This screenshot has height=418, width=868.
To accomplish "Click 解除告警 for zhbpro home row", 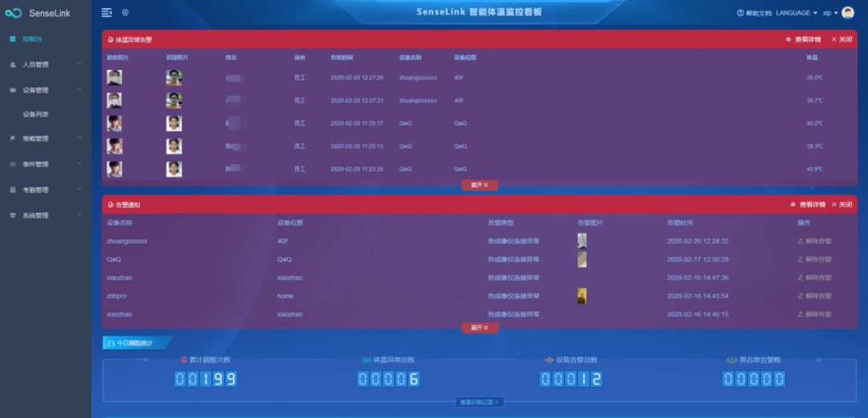I will pos(814,296).
